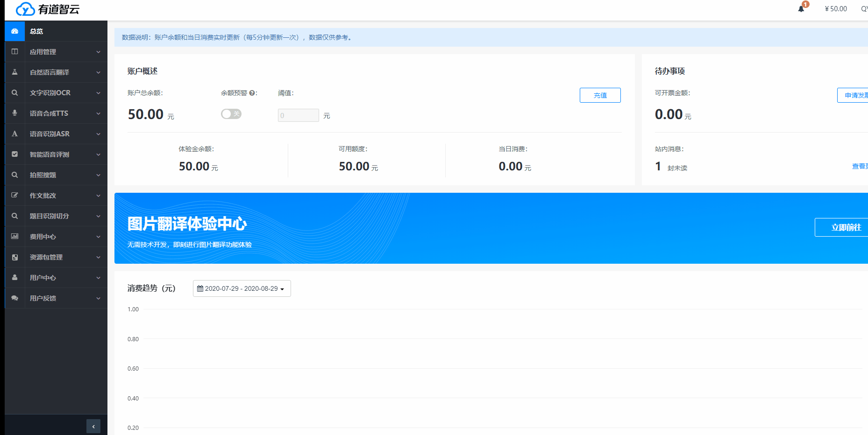Click the 作文批改 edit icon

tap(14, 196)
